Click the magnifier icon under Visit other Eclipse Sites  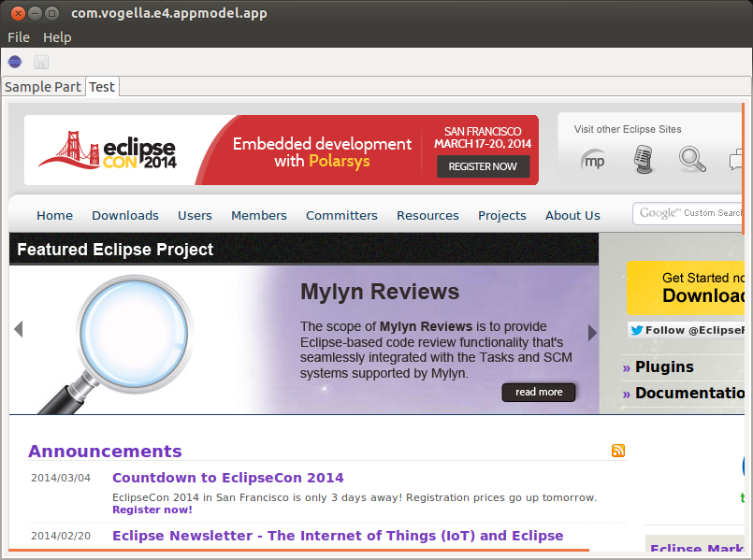tap(692, 159)
